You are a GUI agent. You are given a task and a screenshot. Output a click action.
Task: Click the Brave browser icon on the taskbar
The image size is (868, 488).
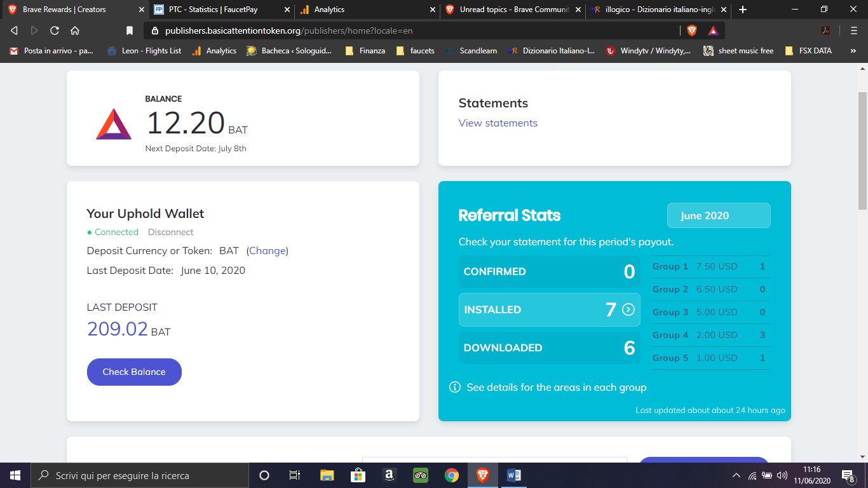[482, 475]
